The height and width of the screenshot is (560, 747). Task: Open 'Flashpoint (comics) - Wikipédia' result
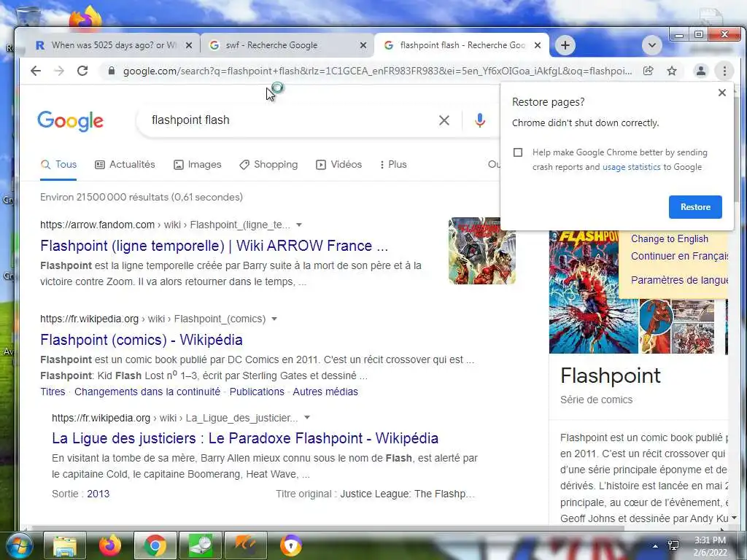click(142, 340)
